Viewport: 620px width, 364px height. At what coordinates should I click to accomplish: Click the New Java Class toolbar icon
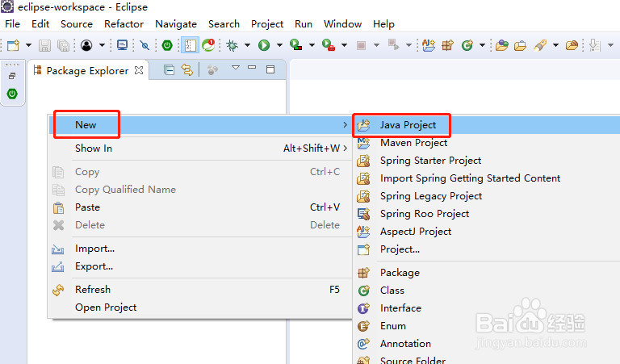pos(467,45)
